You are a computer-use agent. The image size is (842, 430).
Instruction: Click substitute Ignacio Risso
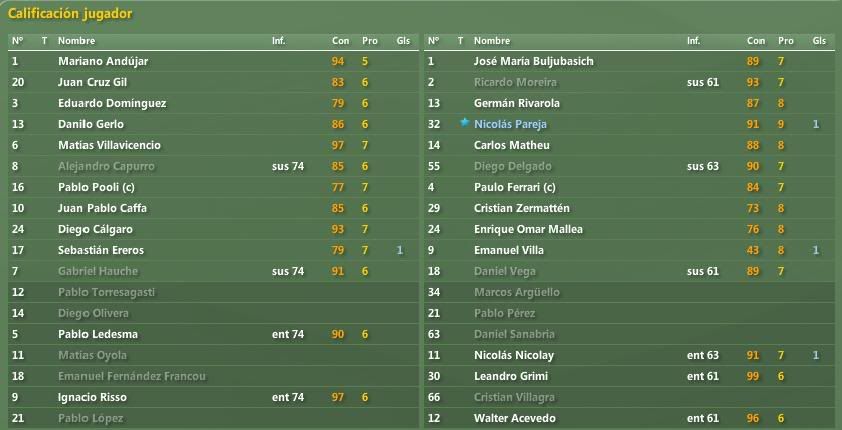point(92,397)
